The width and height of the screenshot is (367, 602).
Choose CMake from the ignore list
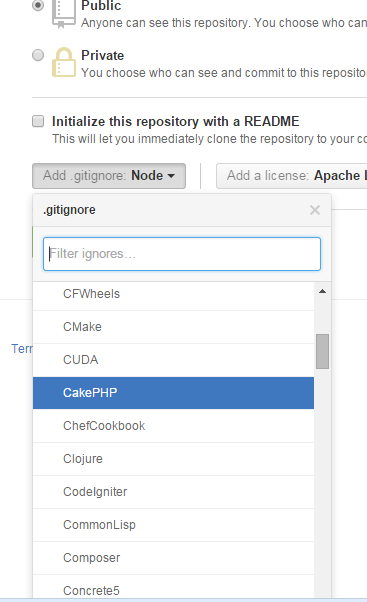click(174, 327)
